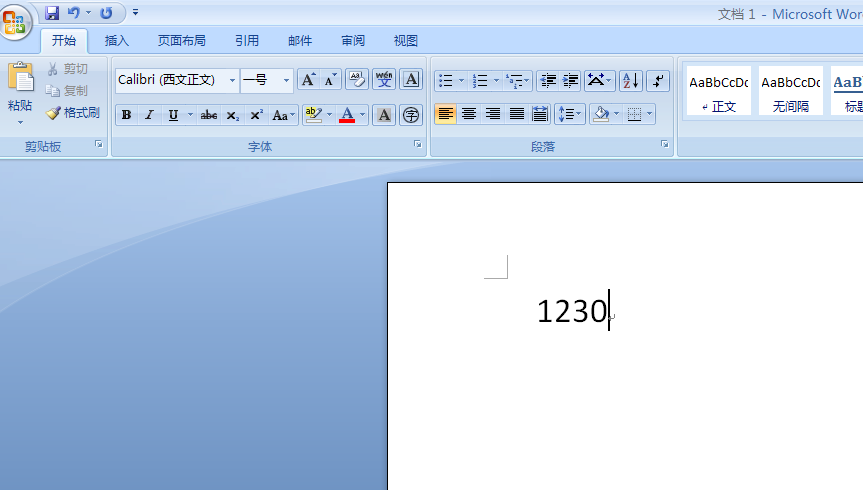Save the document via Quick Access
Screen dimensions: 863x490
[x=52, y=12]
